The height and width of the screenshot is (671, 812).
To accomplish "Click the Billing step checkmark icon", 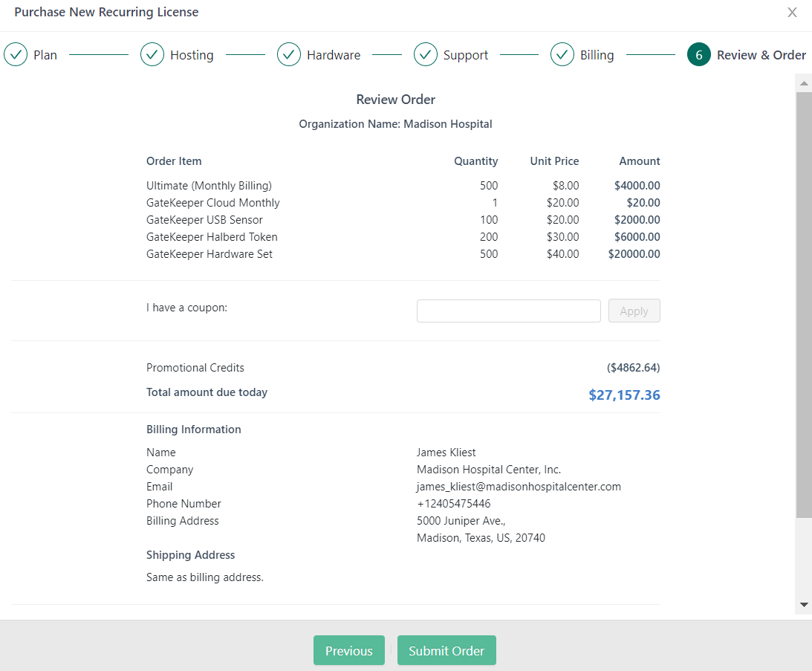I will point(562,54).
